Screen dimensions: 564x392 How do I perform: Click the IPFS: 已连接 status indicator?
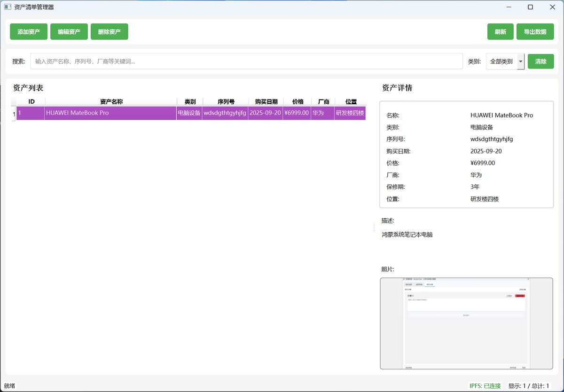click(485, 386)
